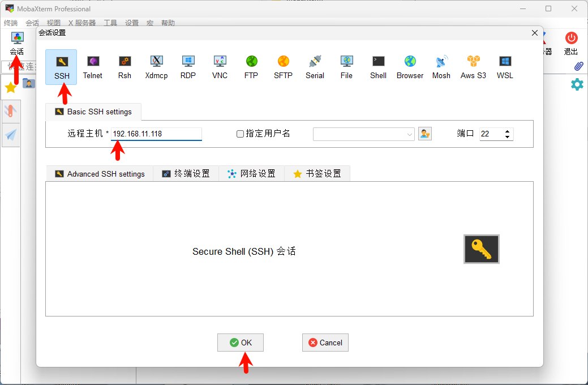Choose the RDP session icon
Image resolution: width=588 pixels, height=385 pixels.
tap(188, 67)
